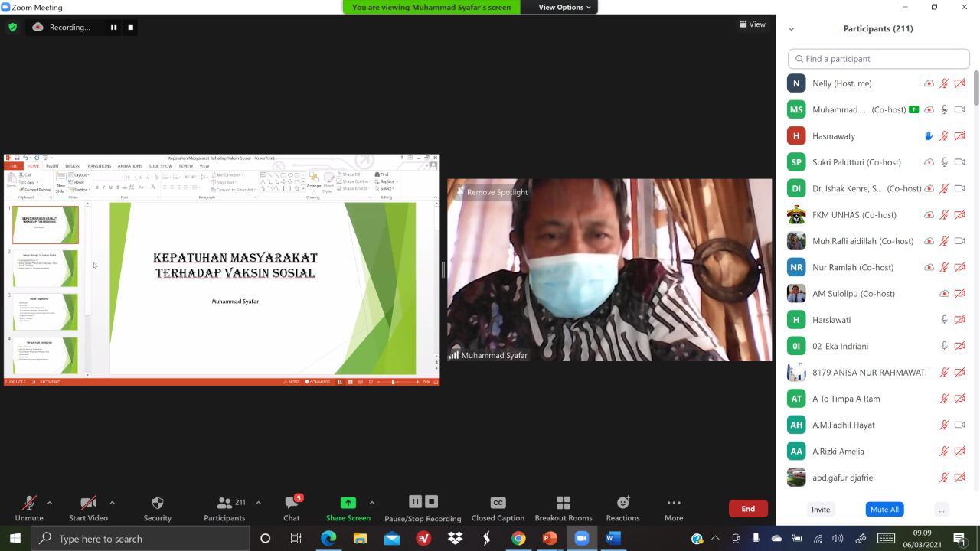Toggle Muhammad Syafar's microphone icon in list
This screenshot has width=980, height=551.
pyautogui.click(x=944, y=109)
